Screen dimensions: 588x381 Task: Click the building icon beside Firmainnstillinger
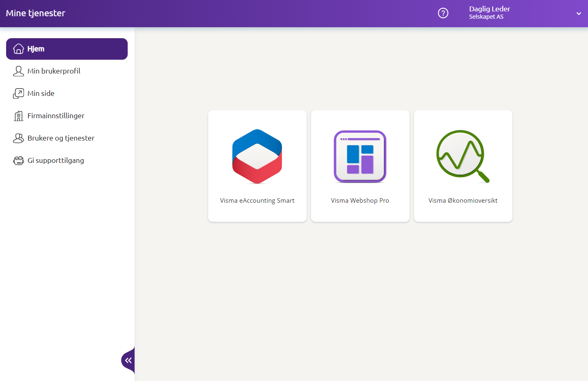[18, 116]
